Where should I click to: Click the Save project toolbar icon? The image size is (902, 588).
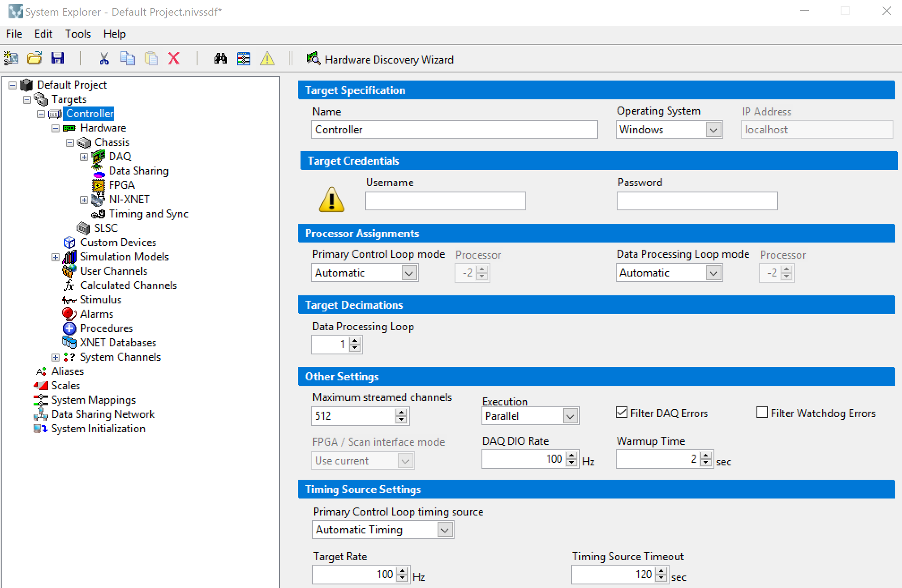click(58, 58)
